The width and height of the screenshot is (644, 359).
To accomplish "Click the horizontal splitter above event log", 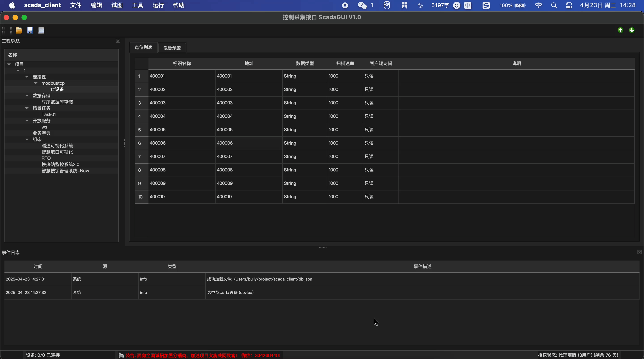I will (322, 247).
